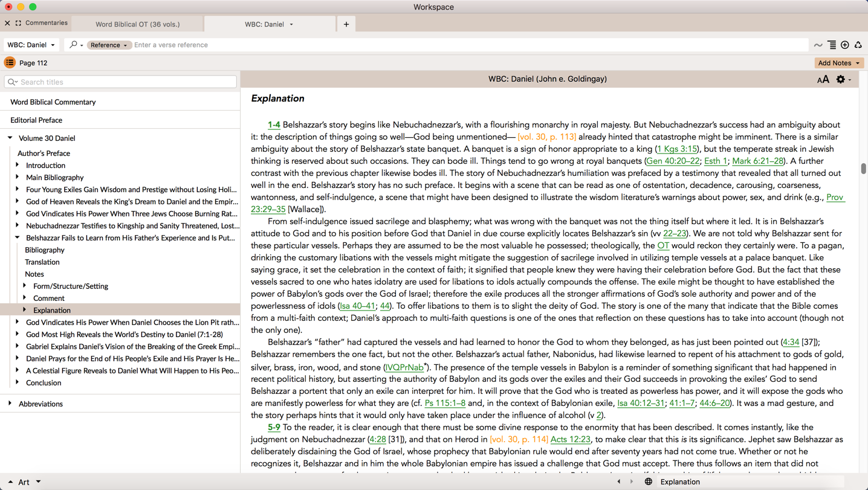Viewport: 868px width, 490px height.
Task: Toggle fullscreen icon beside Commentaries
Action: tap(18, 23)
